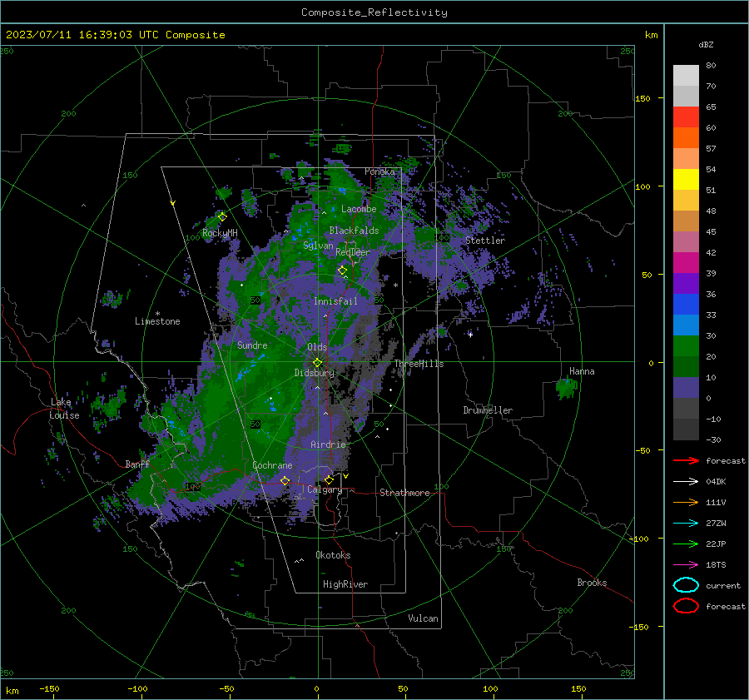
Task: Click the white plus marker northwest of Drumheller
Action: [470, 335]
